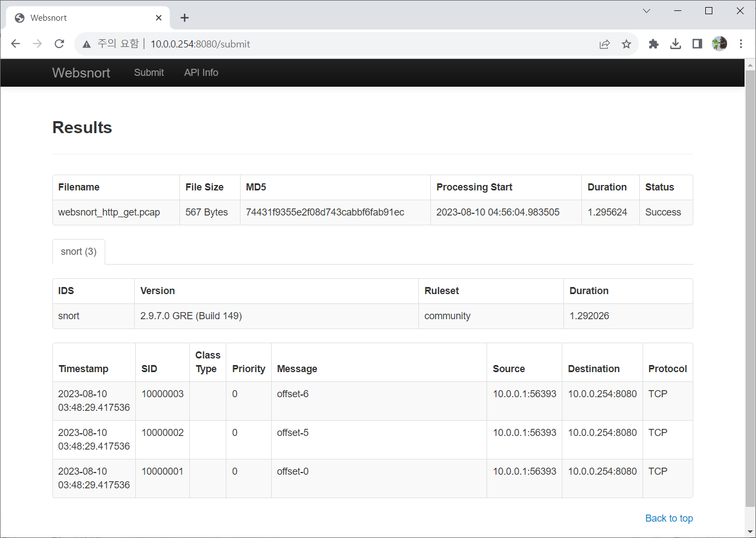Image resolution: width=756 pixels, height=538 pixels.
Task: Open the browser downloads icon
Action: point(675,44)
